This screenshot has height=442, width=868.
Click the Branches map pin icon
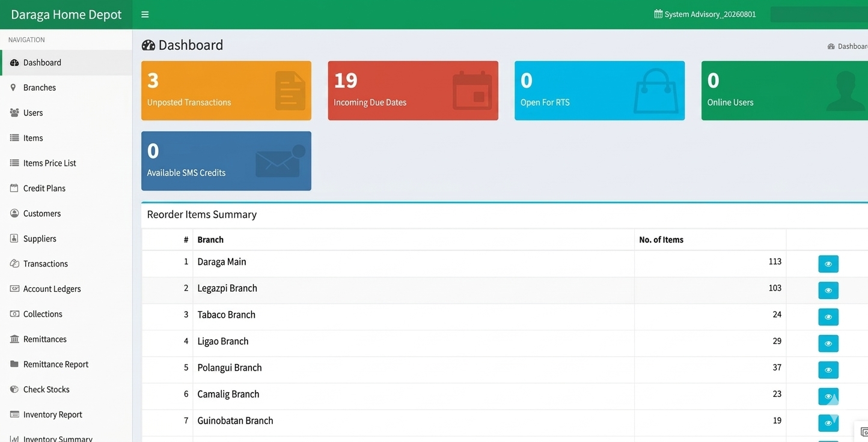pyautogui.click(x=14, y=88)
